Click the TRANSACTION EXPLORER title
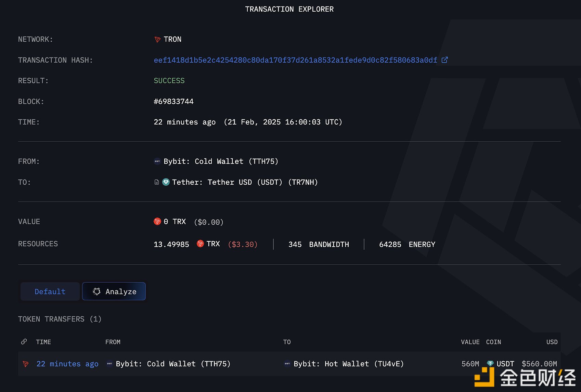This screenshot has height=392, width=581. [x=289, y=9]
